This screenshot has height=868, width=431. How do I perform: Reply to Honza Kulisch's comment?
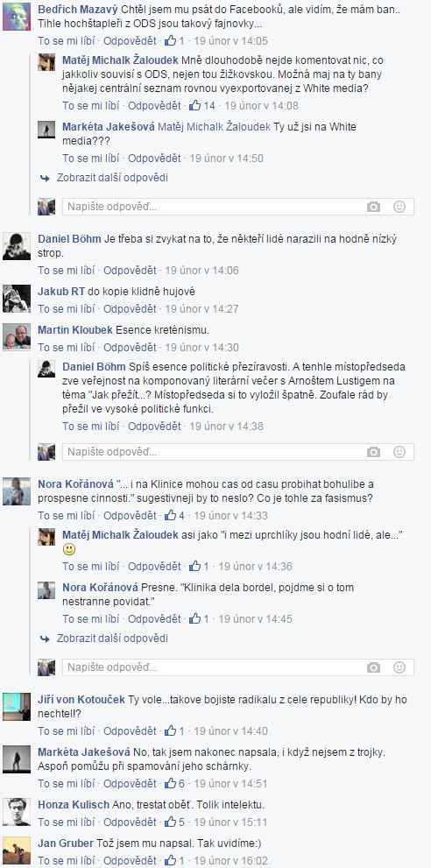[x=130, y=822]
